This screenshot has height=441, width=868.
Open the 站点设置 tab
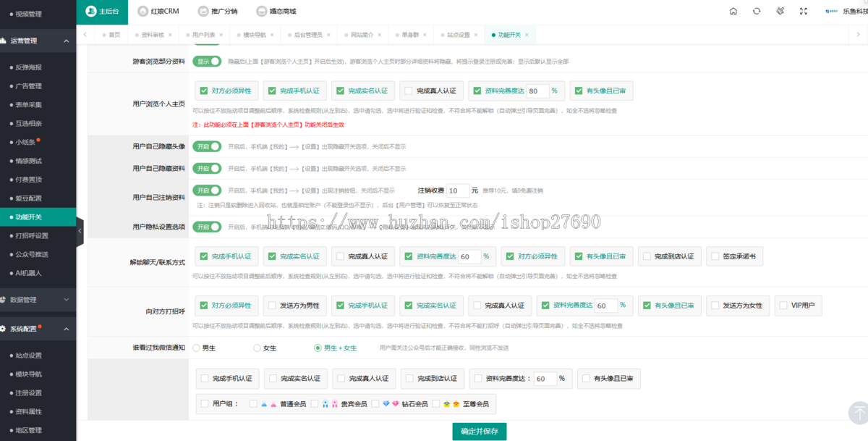(x=458, y=35)
